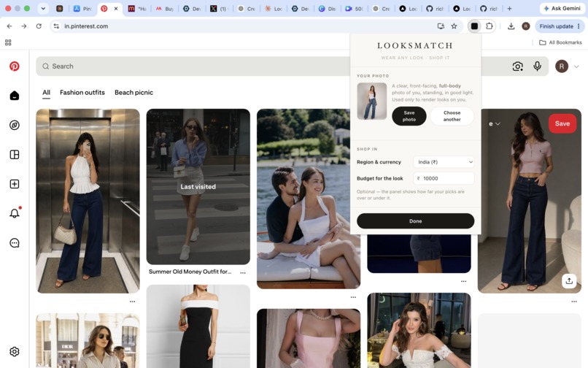Open more options under couple on boat pin
The width and height of the screenshot is (588, 368).
pyautogui.click(x=353, y=297)
